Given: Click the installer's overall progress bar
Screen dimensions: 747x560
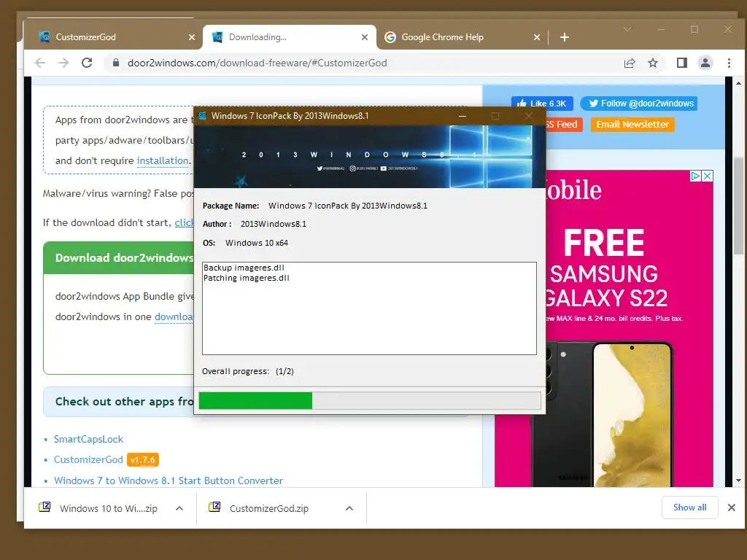Looking at the screenshot, I should (x=370, y=400).
